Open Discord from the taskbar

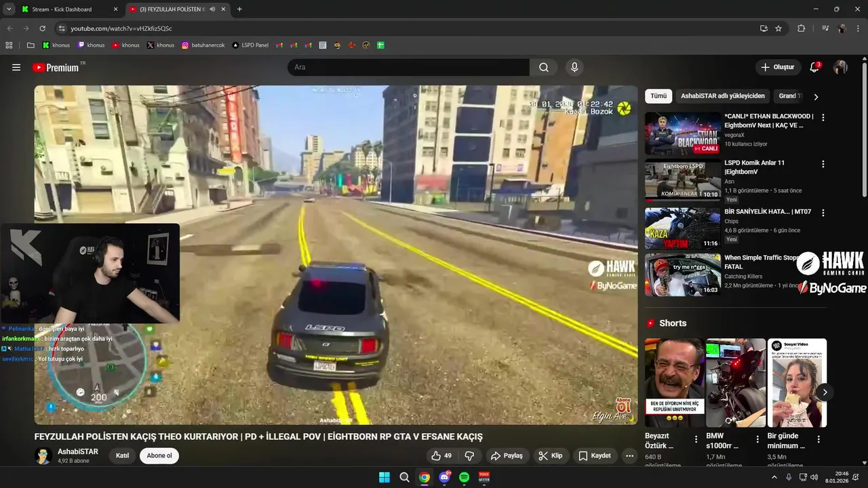tap(444, 477)
